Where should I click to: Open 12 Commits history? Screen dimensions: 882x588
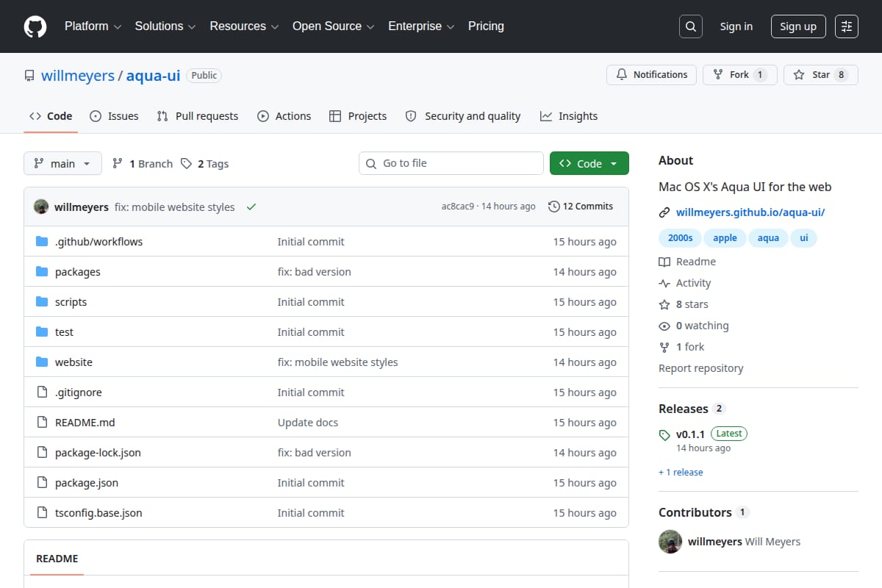pyautogui.click(x=581, y=207)
